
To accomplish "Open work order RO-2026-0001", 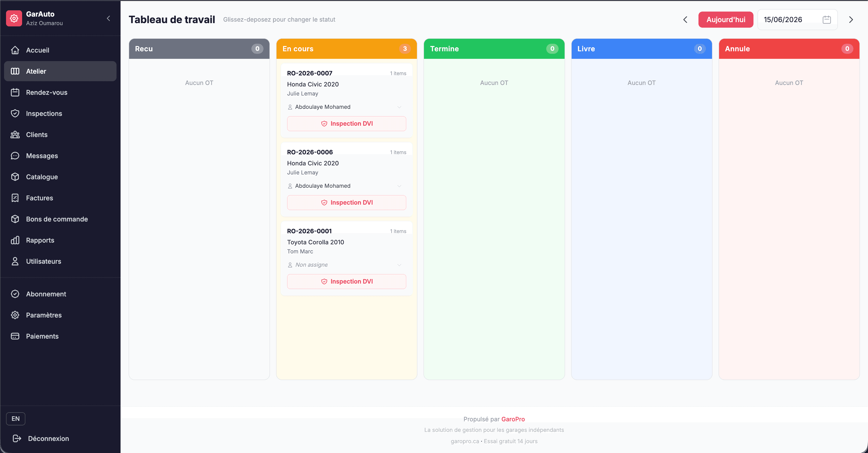I will pos(309,231).
